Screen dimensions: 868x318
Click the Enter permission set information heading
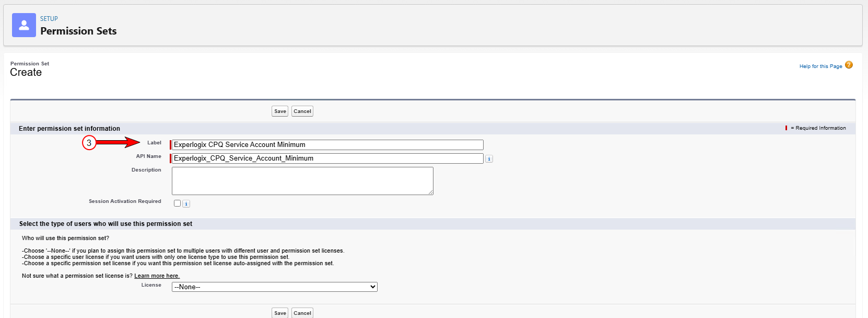tap(69, 129)
